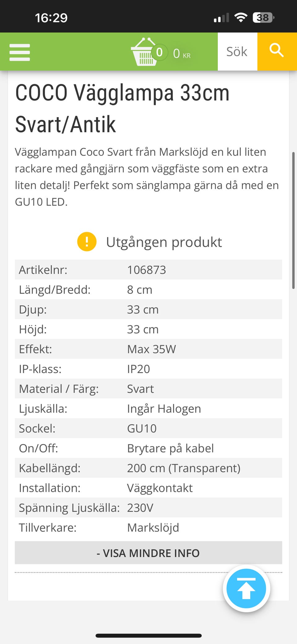This screenshot has width=297, height=644.
Task: Tap the blue scroll-to-top arrow button
Action: 246,588
